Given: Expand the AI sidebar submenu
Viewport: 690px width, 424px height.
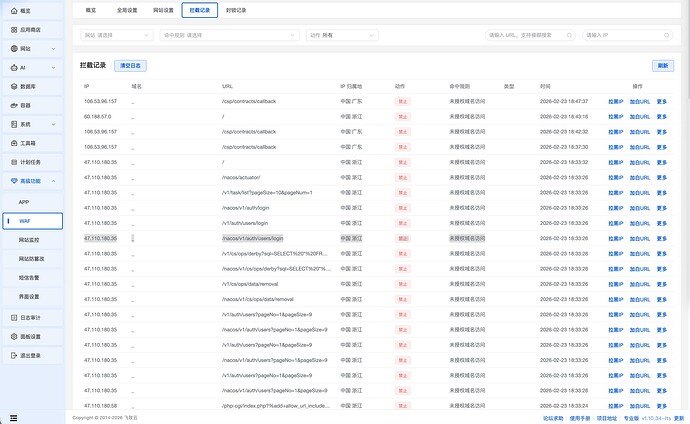Looking at the screenshot, I should coord(55,67).
